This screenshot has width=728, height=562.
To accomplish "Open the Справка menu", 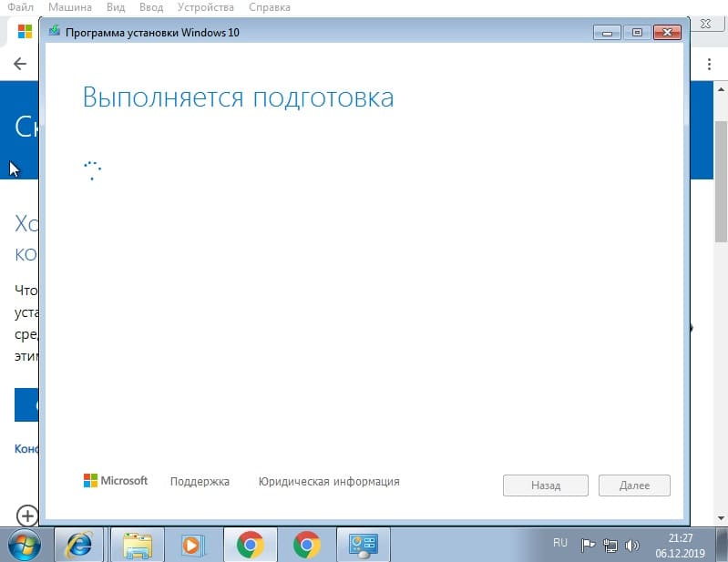I will (x=270, y=7).
